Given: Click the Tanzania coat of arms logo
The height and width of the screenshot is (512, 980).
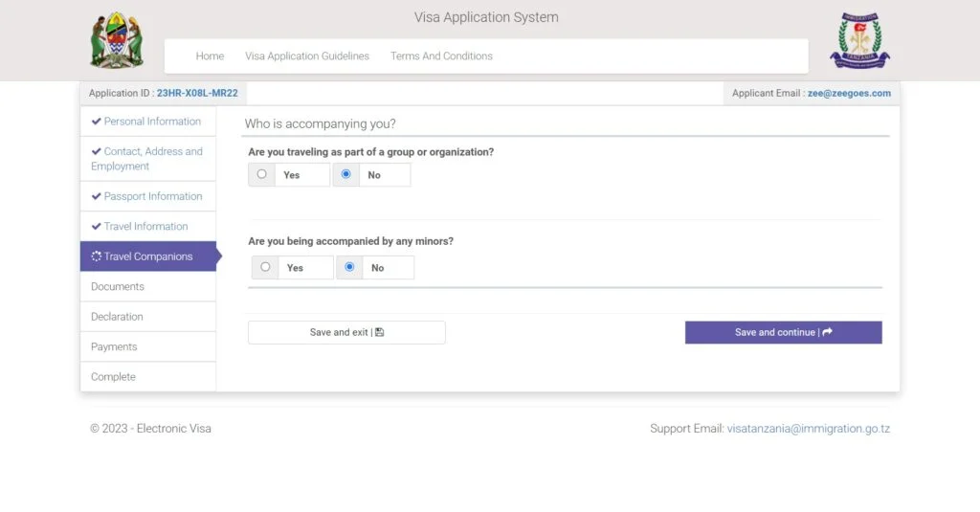Looking at the screenshot, I should (x=117, y=41).
